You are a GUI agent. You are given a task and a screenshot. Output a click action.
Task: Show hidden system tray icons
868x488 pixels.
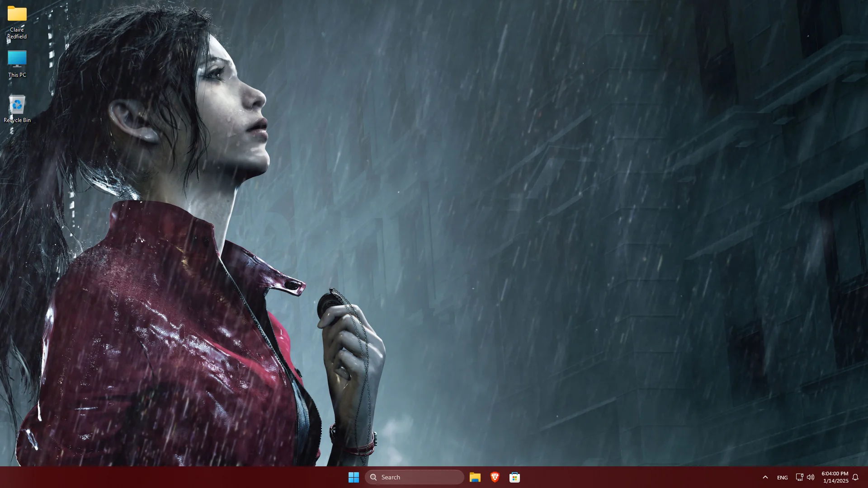[765, 477]
